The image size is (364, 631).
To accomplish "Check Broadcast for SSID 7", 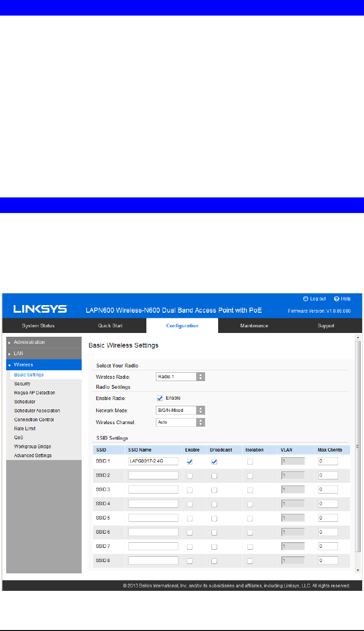I will pos(214,547).
